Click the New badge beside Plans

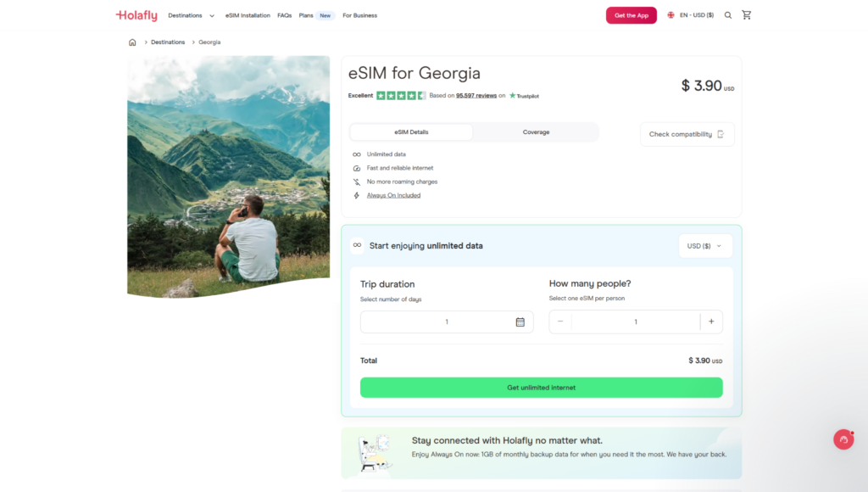325,15
